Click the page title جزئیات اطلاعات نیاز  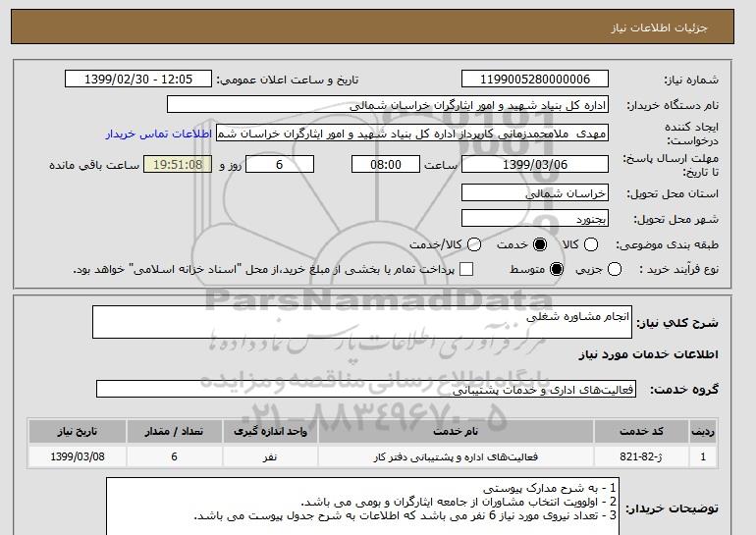(x=659, y=27)
